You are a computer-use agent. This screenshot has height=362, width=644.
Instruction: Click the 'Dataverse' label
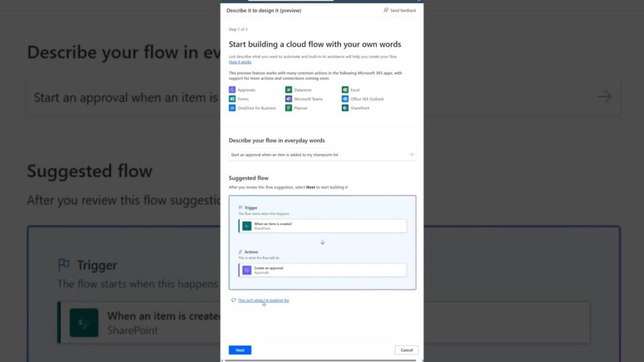pos(302,90)
